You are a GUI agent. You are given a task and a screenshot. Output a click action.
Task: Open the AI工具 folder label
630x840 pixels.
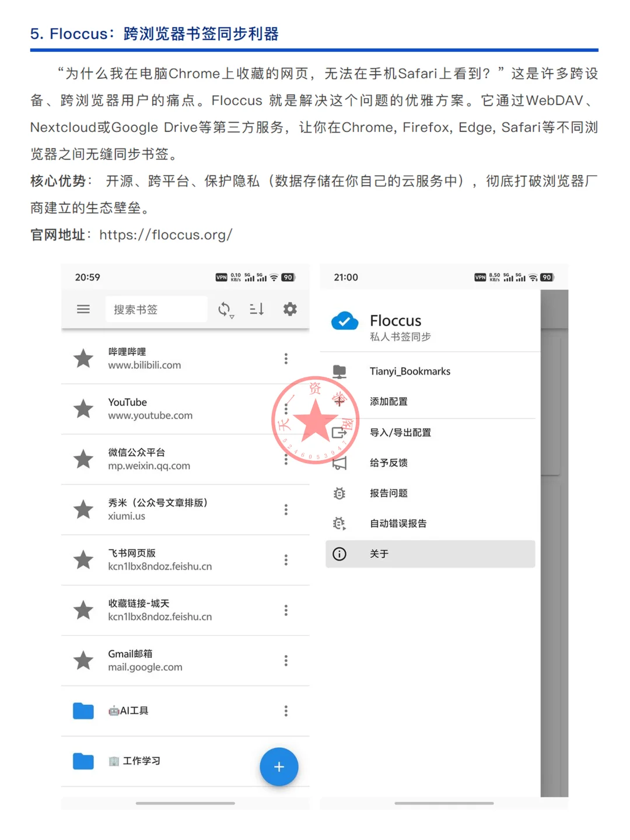(x=128, y=710)
